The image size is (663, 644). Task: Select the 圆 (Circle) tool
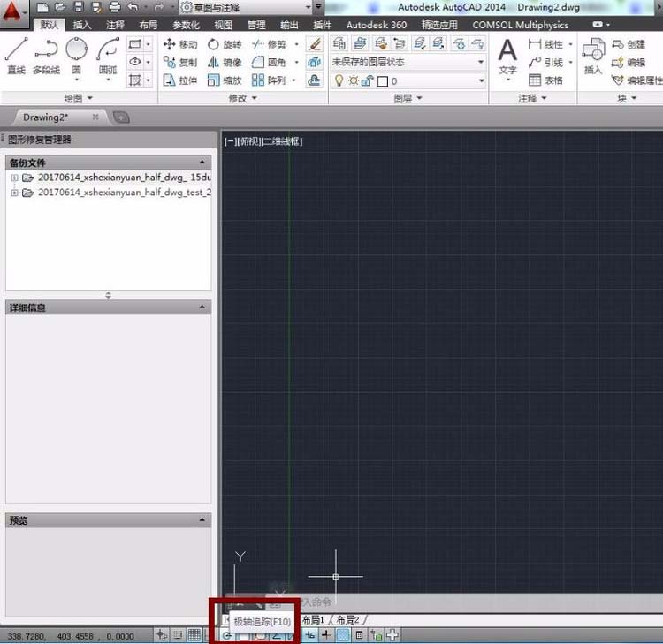coord(77,57)
